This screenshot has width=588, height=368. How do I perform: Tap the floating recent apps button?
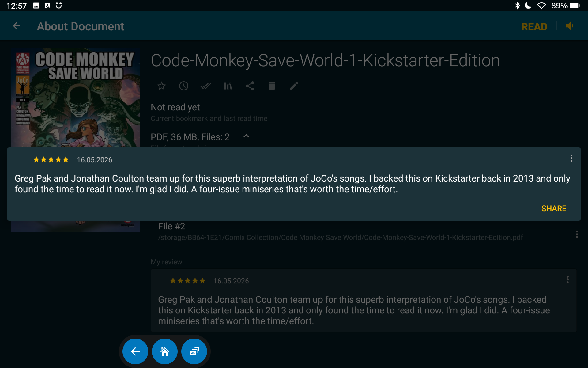tap(194, 351)
